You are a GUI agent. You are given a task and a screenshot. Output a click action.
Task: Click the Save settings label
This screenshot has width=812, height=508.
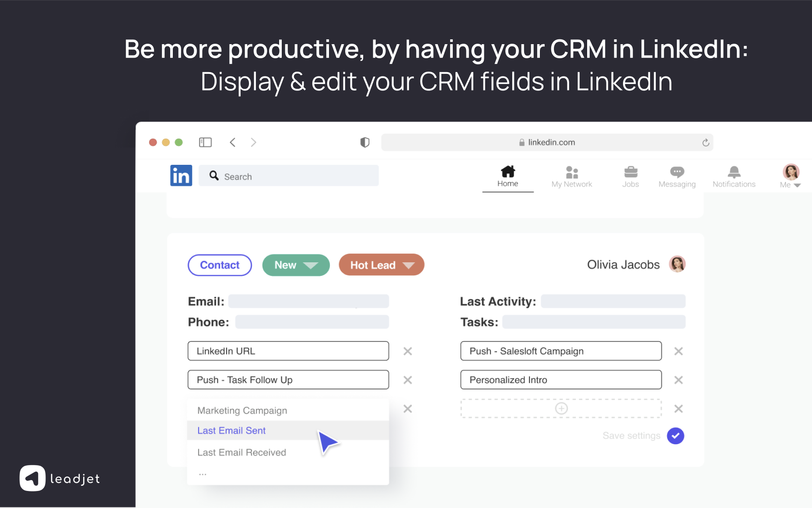pos(631,436)
